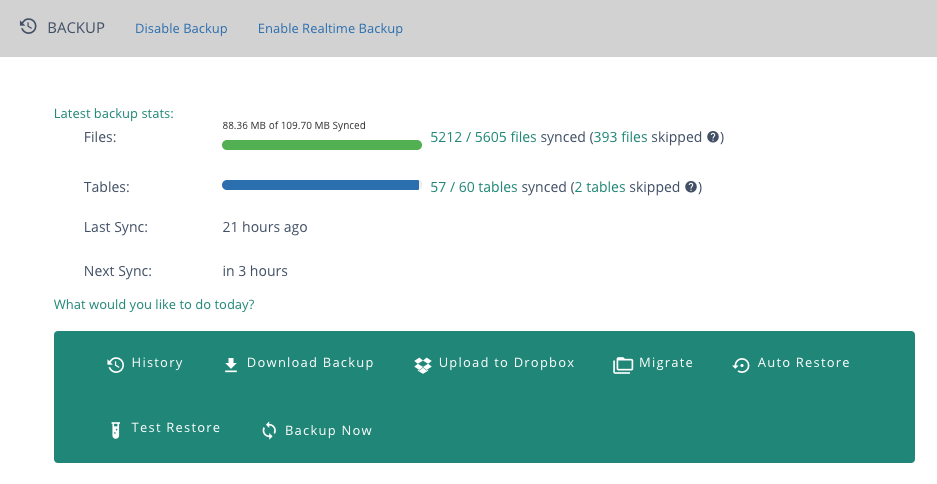Open the 393 files skipped link

(x=620, y=137)
